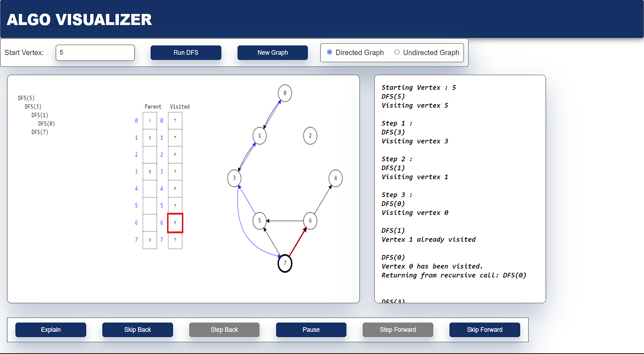Click Skip Back
The width and height of the screenshot is (644, 354).
click(137, 330)
